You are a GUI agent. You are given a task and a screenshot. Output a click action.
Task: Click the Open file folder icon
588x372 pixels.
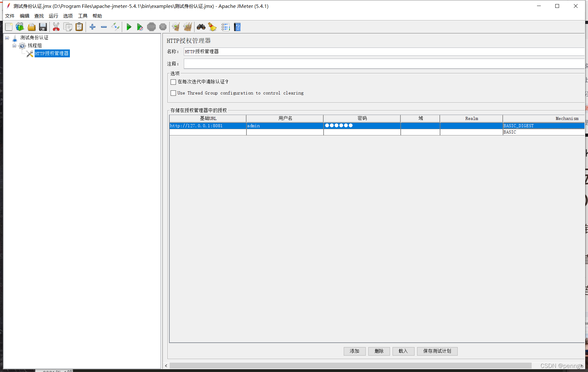[x=31, y=27]
